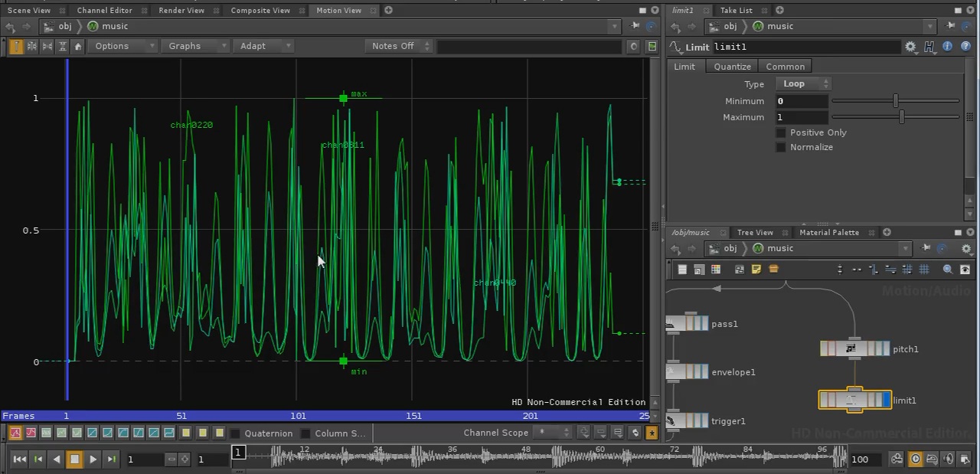Click the magnifier search icon in network editor

pyautogui.click(x=948, y=270)
